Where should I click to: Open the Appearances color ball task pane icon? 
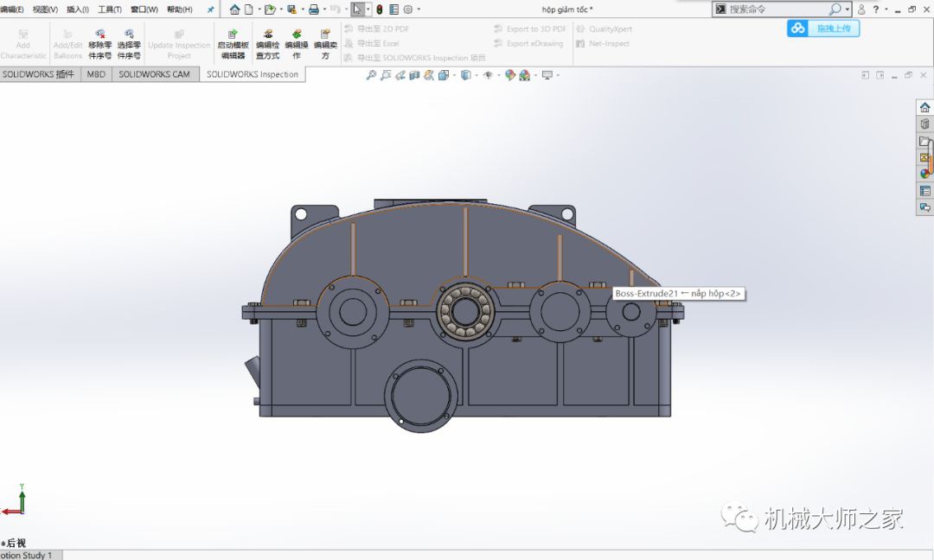pyautogui.click(x=924, y=174)
